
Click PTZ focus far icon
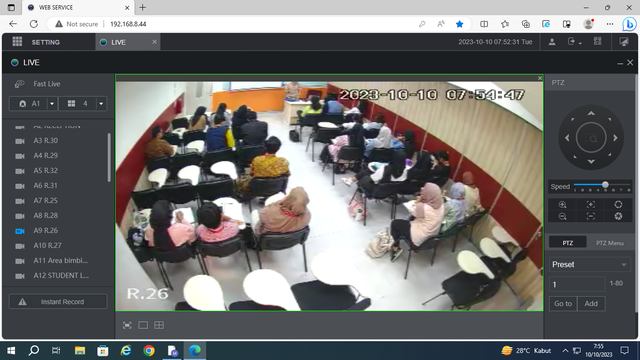tap(591, 216)
